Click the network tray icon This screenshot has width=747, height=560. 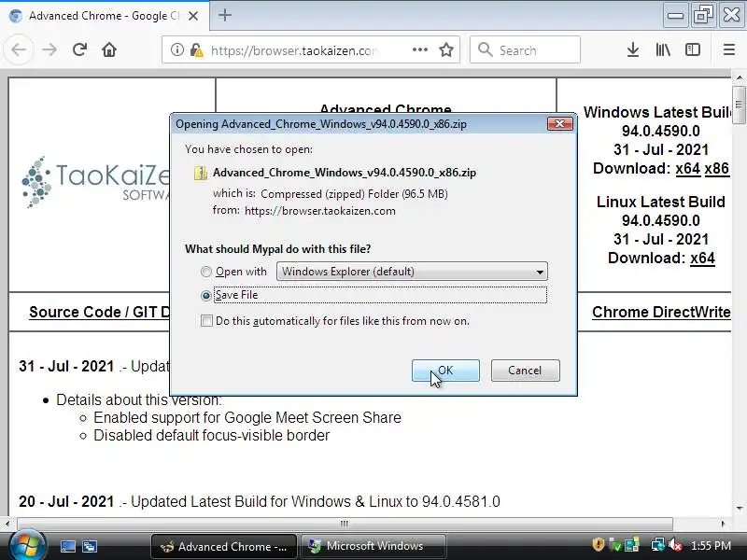658,545
